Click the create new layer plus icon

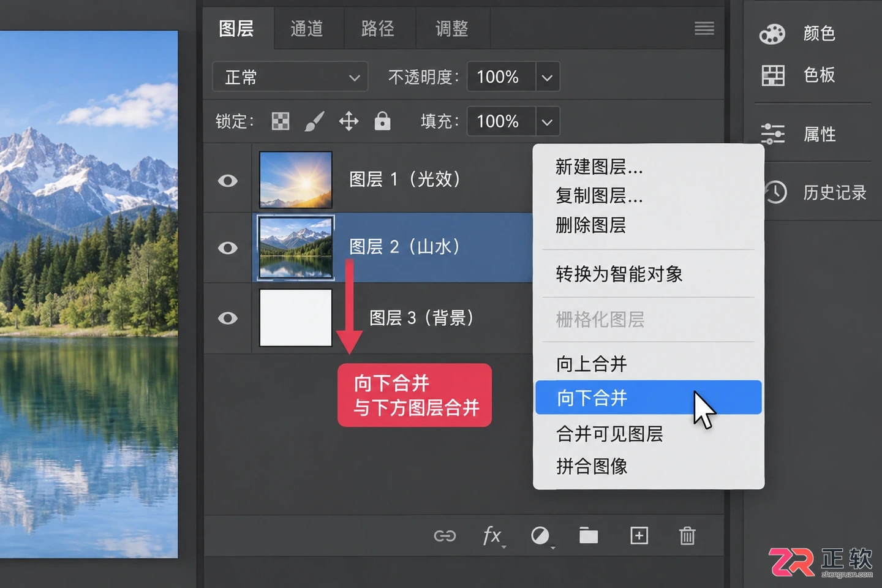point(639,535)
